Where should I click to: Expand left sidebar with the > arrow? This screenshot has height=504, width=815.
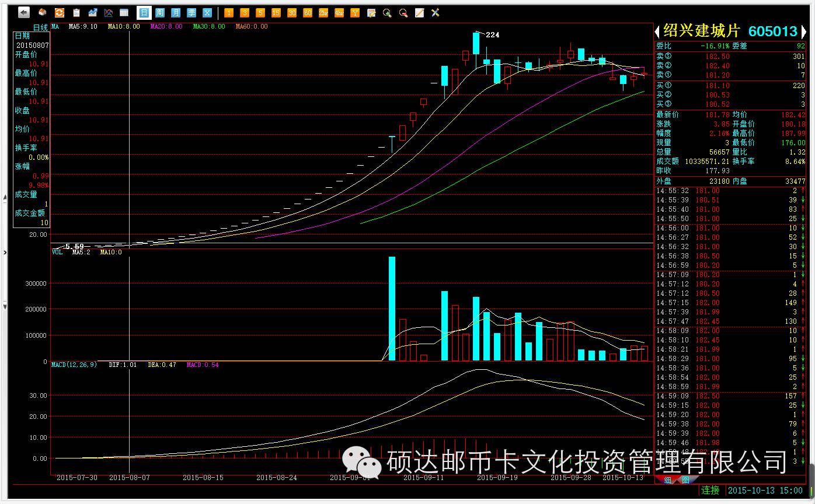coord(5,252)
